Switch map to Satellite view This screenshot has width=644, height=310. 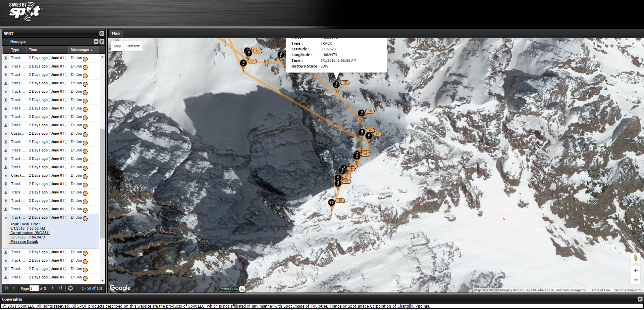click(133, 46)
